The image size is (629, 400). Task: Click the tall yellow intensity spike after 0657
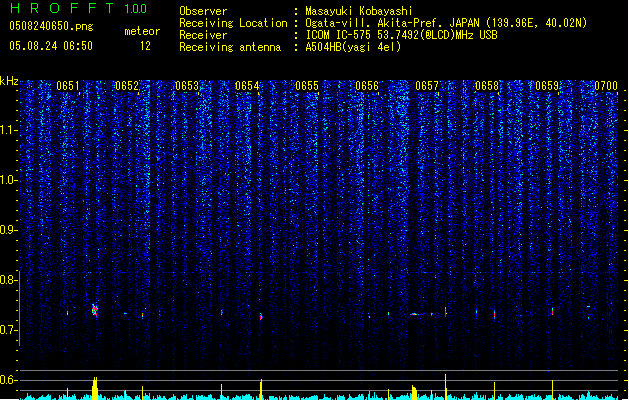(x=446, y=387)
